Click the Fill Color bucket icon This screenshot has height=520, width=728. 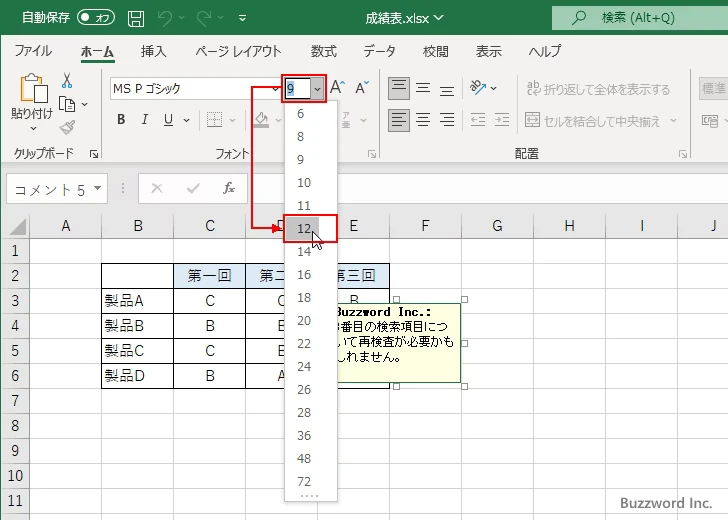coord(261,120)
